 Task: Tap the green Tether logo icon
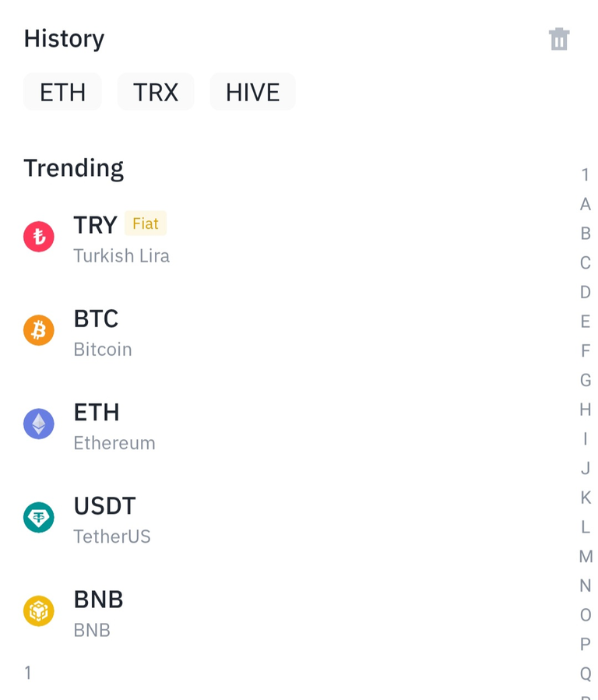click(39, 518)
